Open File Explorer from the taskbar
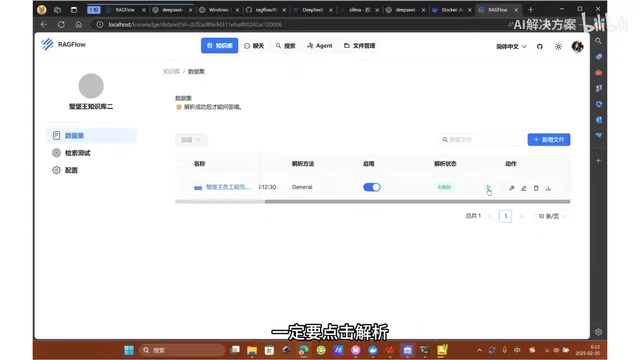Viewport: 640px width, 360px height. (x=252, y=350)
